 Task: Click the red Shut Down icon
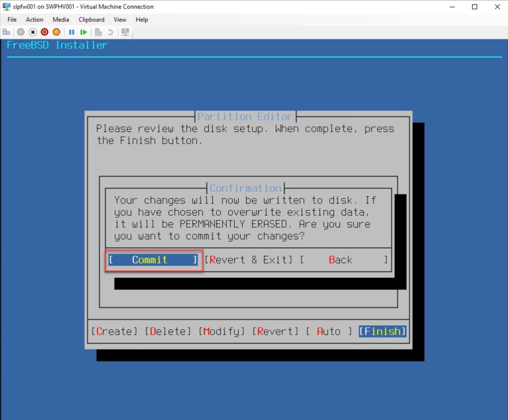coord(45,32)
